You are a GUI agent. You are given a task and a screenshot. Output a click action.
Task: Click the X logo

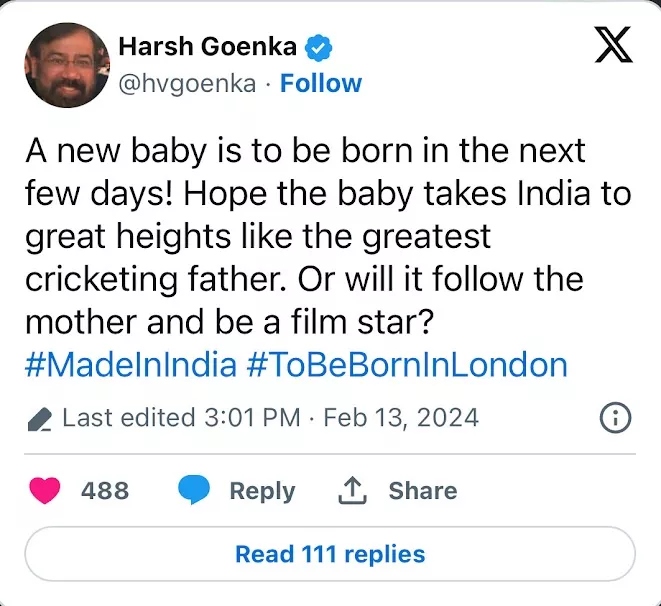tap(613, 45)
